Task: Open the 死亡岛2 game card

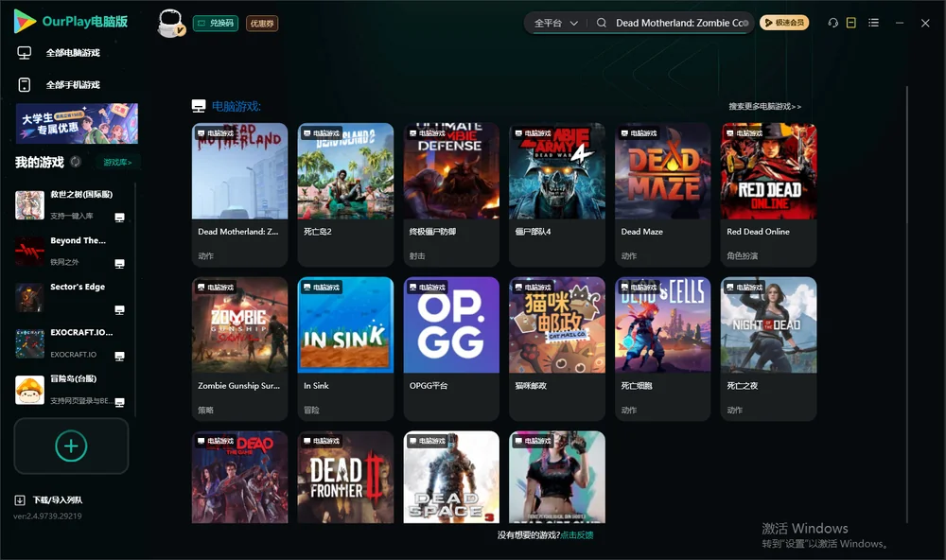Action: (x=345, y=194)
